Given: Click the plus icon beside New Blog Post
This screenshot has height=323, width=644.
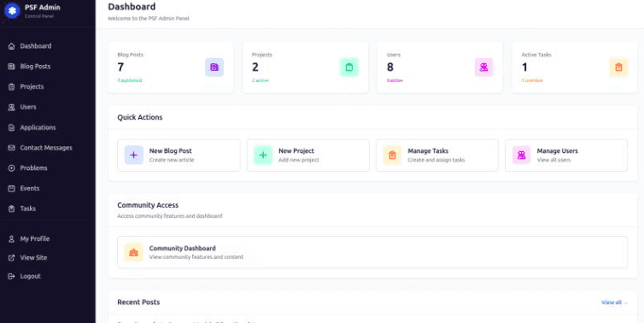Looking at the screenshot, I should pos(134,155).
